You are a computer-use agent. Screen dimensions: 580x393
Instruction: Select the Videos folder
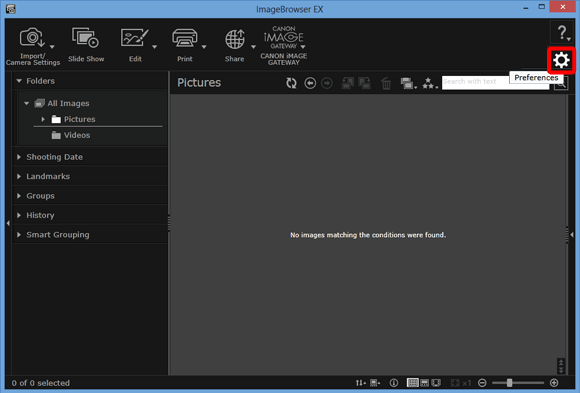pos(77,135)
